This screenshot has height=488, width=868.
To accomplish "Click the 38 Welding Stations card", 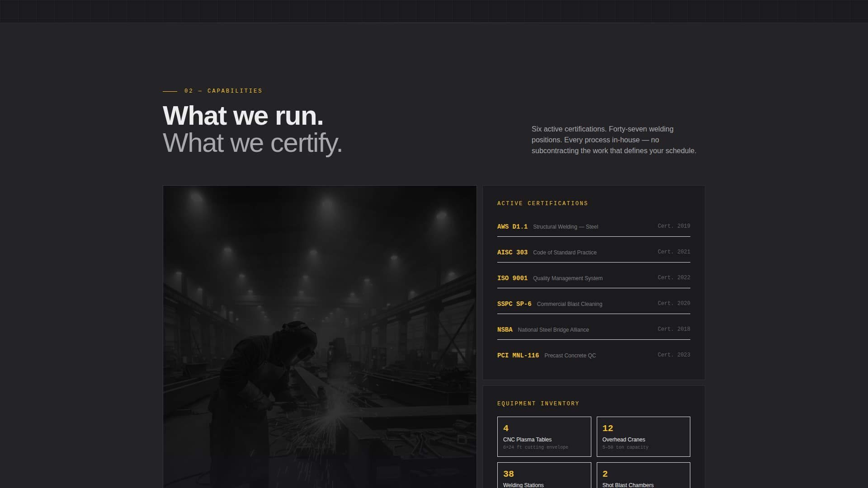I will (x=544, y=477).
